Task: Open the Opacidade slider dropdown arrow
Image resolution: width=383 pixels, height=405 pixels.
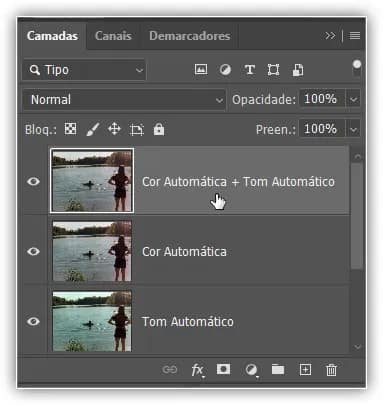Action: coord(354,99)
